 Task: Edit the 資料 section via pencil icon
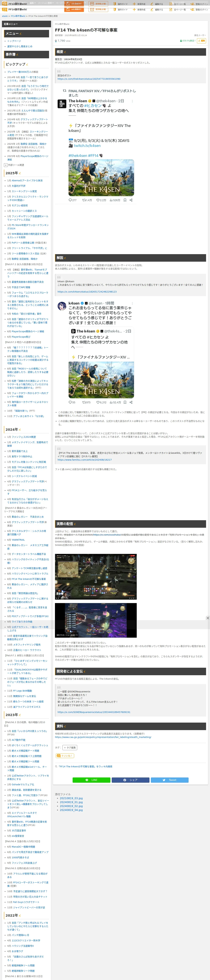[x=65, y=726]
